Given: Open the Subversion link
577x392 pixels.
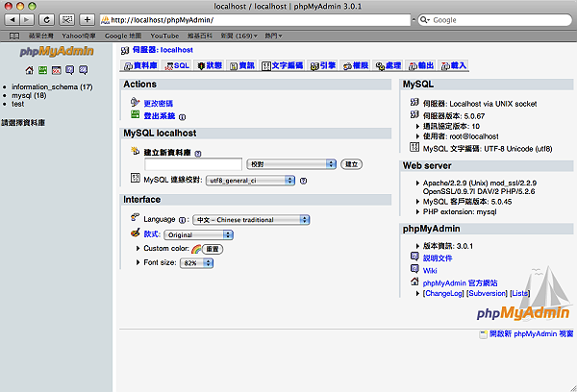Looking at the screenshot, I should coord(487,293).
